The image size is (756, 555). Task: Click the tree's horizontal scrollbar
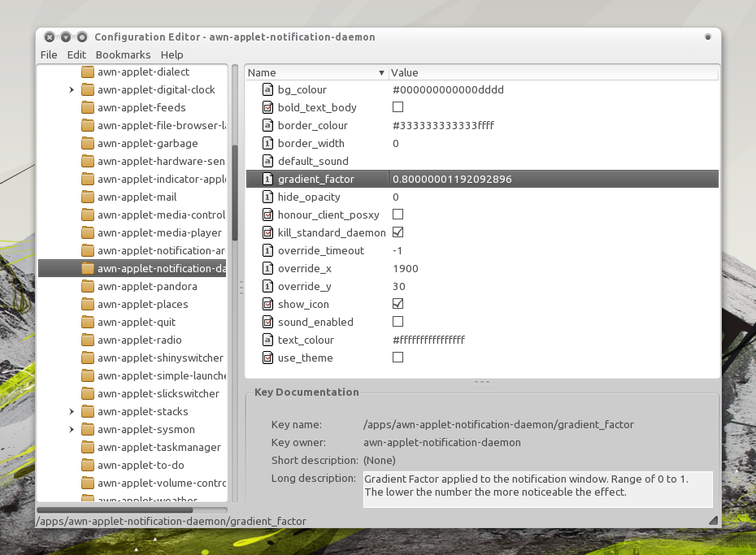pyautogui.click(x=115, y=509)
